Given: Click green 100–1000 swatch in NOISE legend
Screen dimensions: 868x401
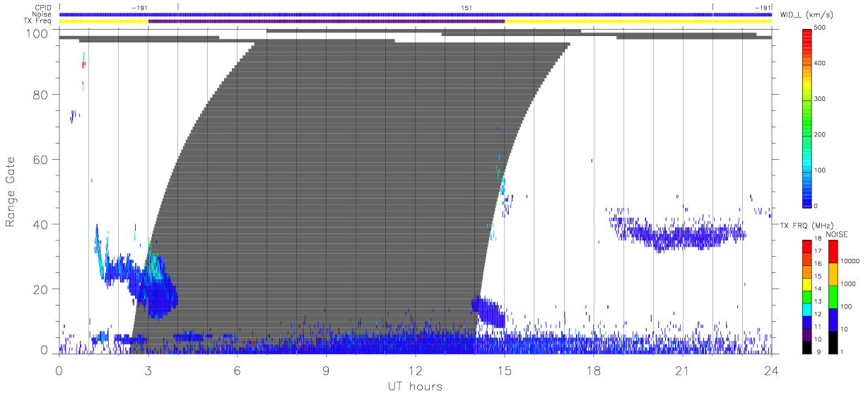Looking at the screenshot, I should (x=833, y=296).
